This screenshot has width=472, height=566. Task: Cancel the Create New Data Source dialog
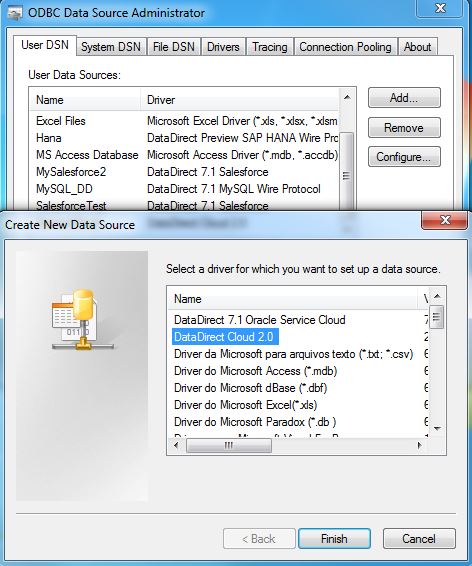(x=419, y=539)
